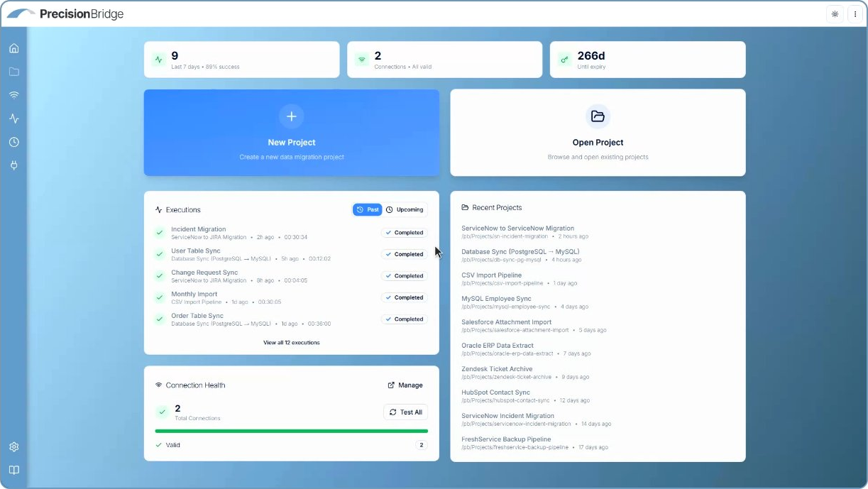Click the Monthly Import green check icon
The width and height of the screenshot is (868, 489).
pos(160,297)
